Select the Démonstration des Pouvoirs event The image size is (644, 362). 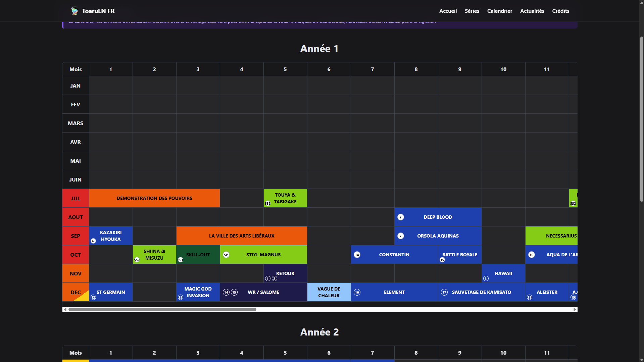(154, 198)
